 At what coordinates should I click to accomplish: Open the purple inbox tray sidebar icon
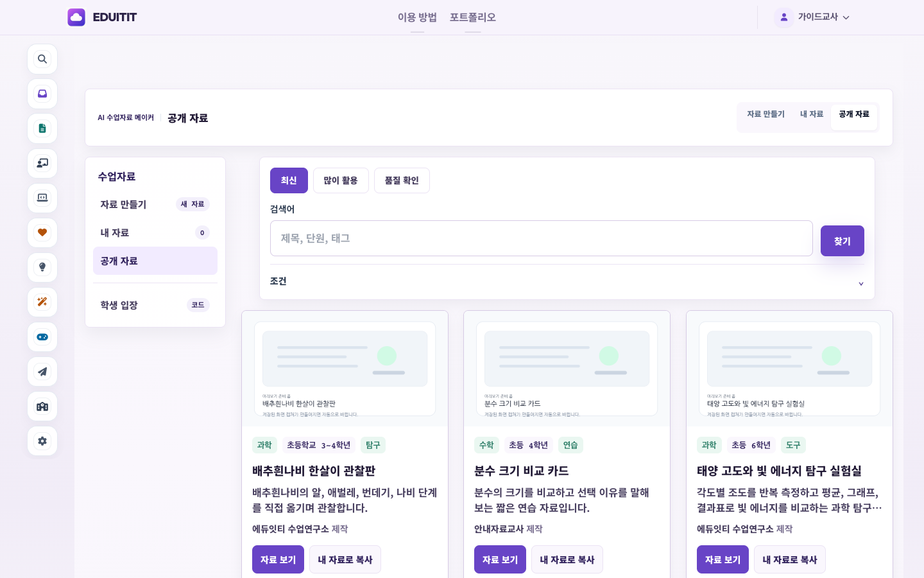(42, 94)
